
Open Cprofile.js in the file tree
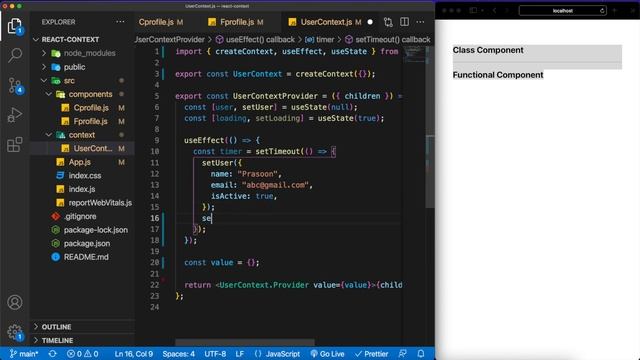[91, 108]
